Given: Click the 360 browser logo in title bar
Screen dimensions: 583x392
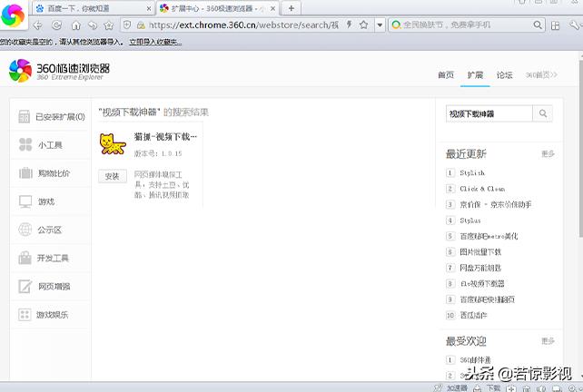Looking at the screenshot, I should [13, 15].
